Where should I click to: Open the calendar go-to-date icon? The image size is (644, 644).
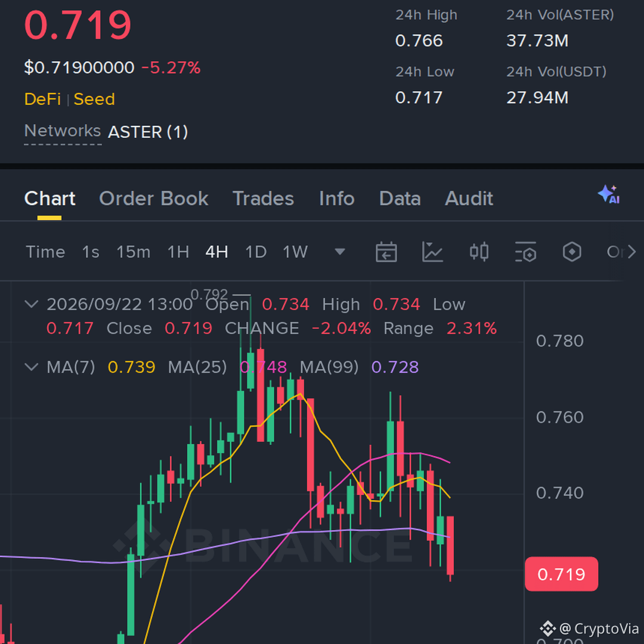386,252
